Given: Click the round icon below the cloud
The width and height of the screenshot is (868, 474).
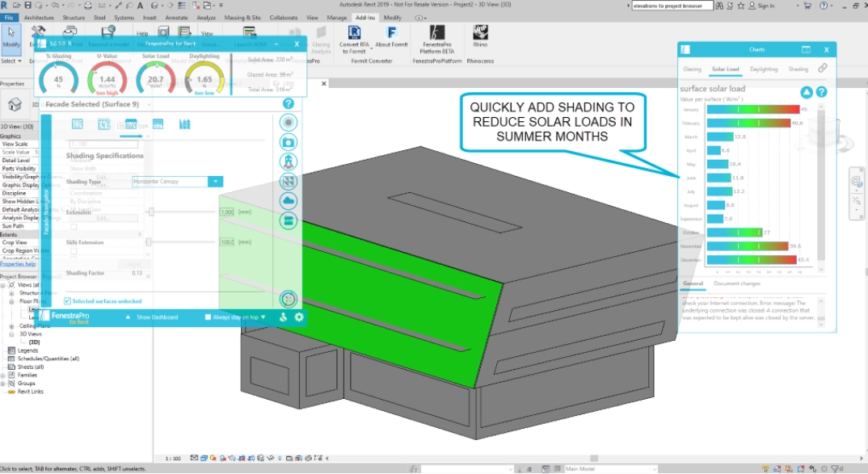Looking at the screenshot, I should coord(288,220).
